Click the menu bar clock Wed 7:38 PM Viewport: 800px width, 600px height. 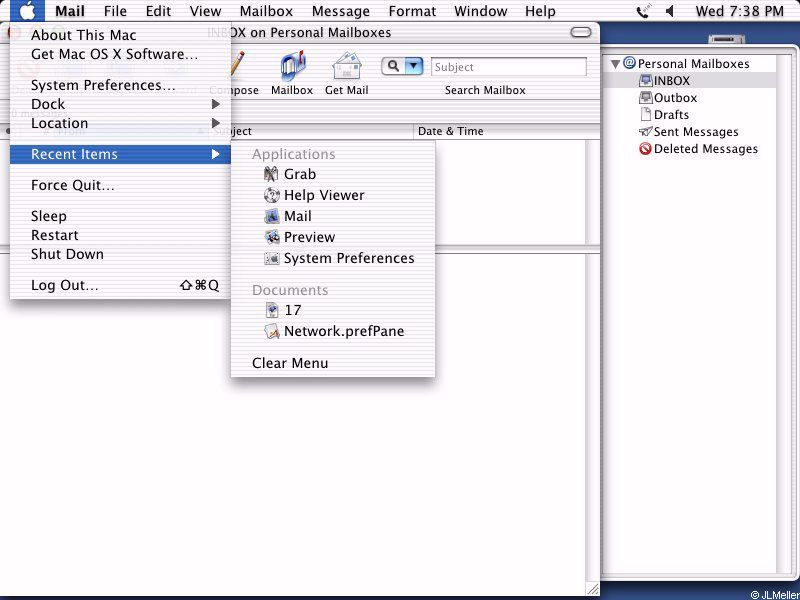point(739,11)
